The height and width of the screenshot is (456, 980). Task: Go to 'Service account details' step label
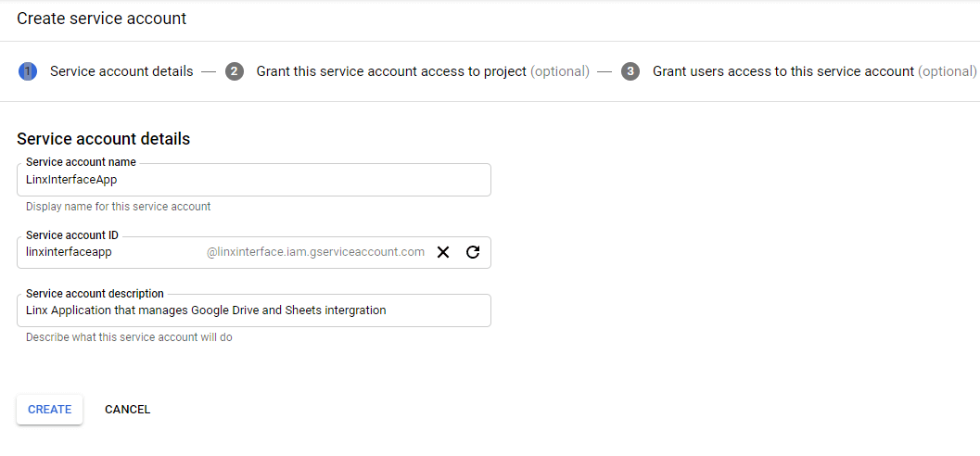pyautogui.click(x=121, y=71)
